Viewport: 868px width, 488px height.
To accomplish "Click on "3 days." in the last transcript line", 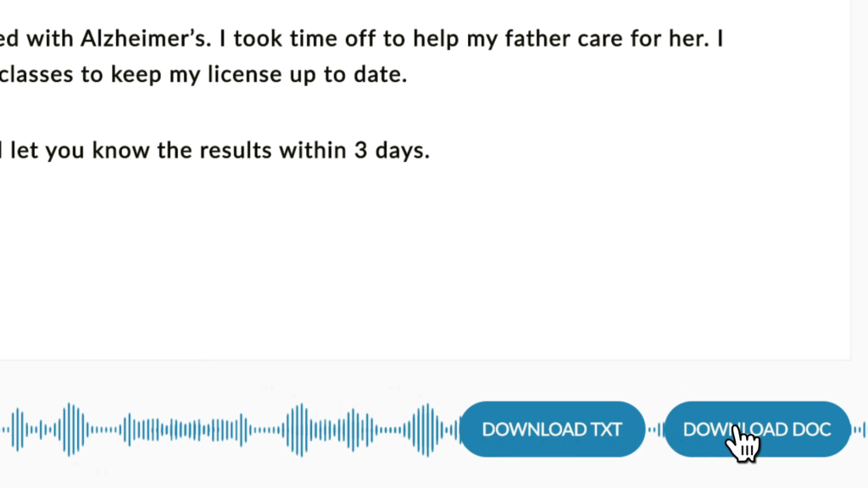I will coord(392,150).
